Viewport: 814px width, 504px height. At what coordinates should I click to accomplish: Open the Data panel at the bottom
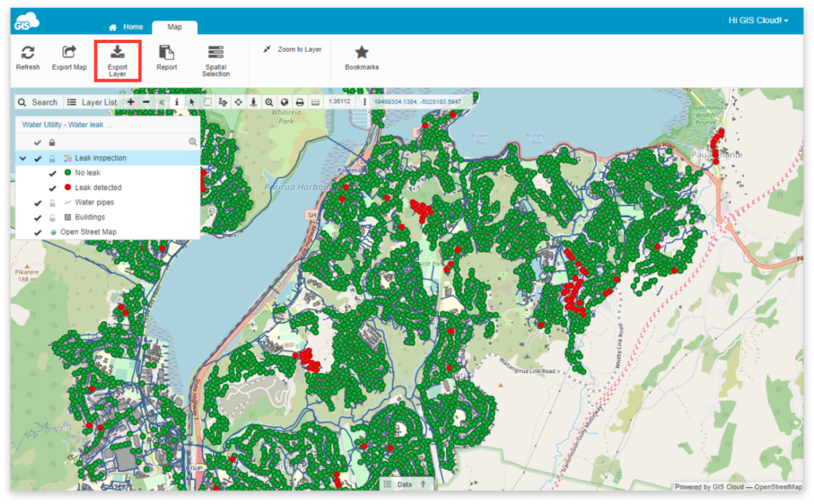403,483
